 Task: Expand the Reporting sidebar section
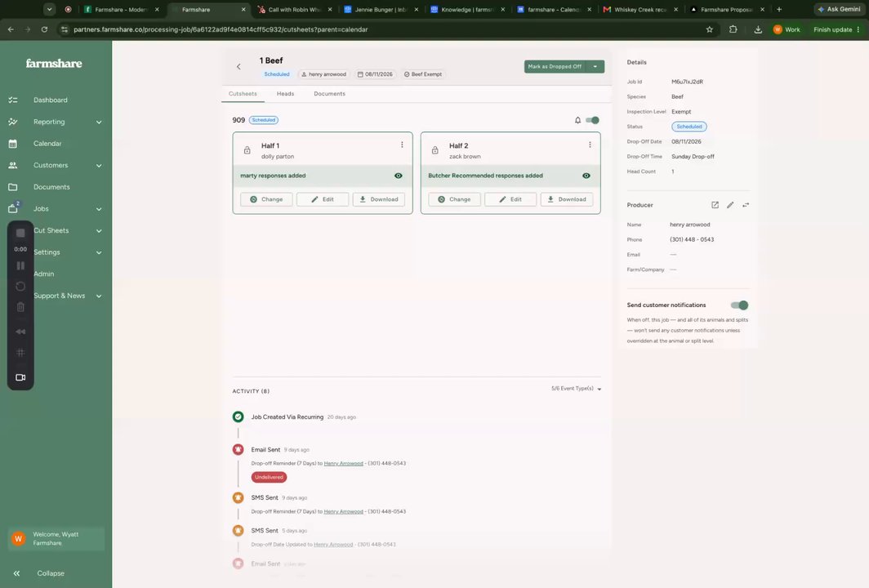click(54, 122)
